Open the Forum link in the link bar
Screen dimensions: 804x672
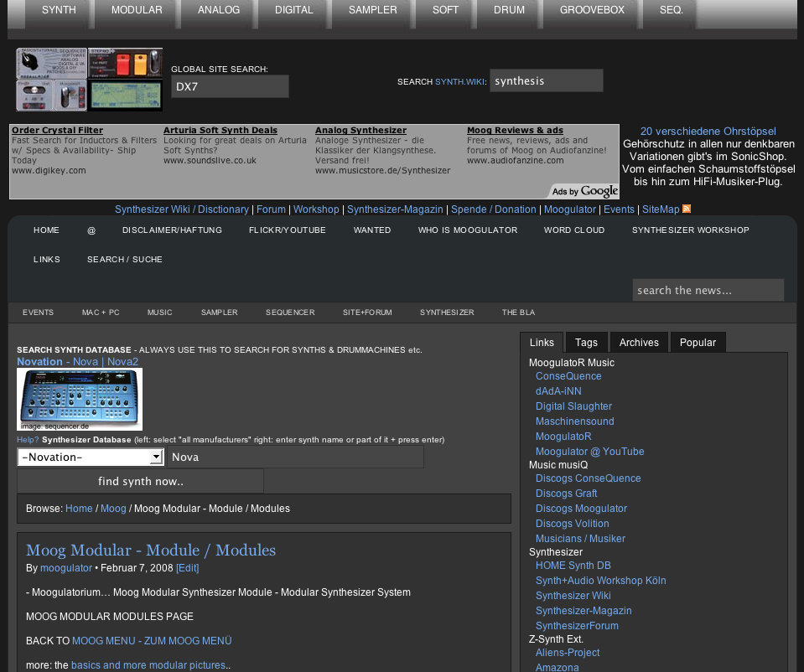tap(271, 209)
